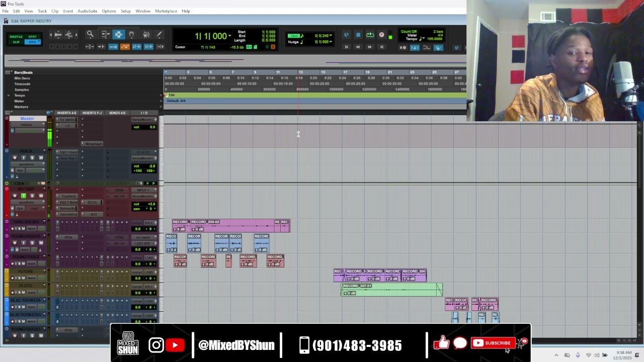Select the Trim tool
Viewport: 644px width, 362px height.
(x=105, y=34)
